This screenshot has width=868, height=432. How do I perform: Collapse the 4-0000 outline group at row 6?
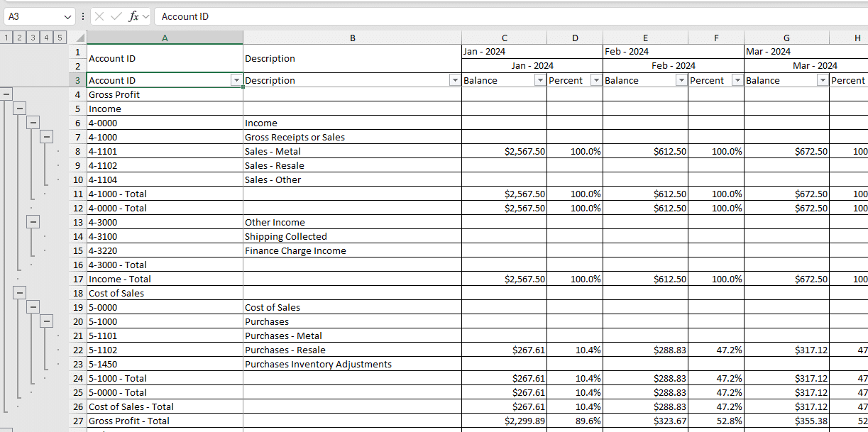point(33,122)
